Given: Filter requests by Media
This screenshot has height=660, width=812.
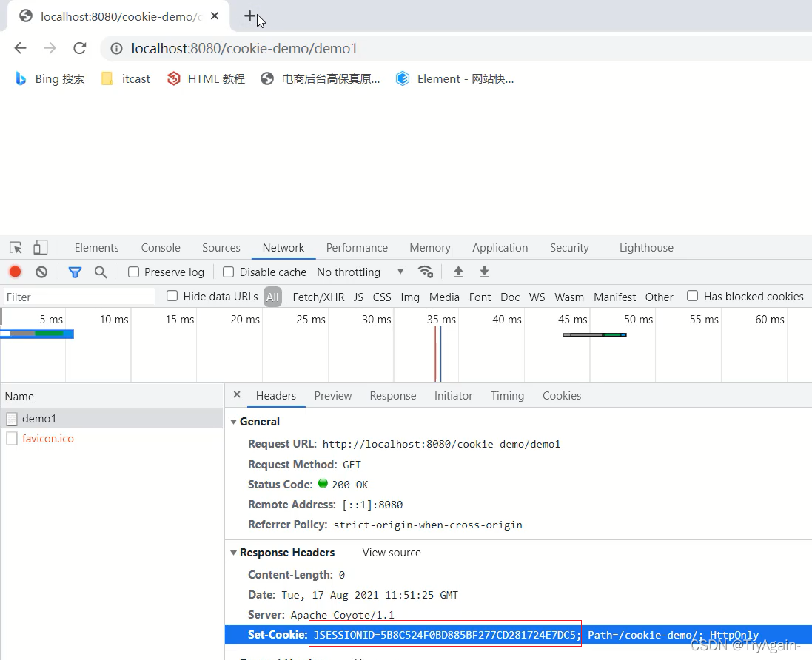Looking at the screenshot, I should click(x=444, y=297).
